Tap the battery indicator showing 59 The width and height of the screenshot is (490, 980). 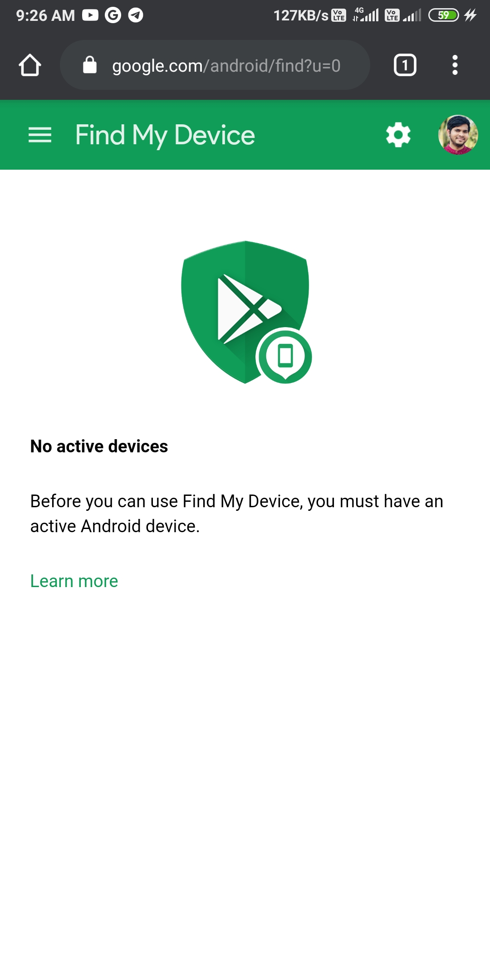pyautogui.click(x=444, y=15)
